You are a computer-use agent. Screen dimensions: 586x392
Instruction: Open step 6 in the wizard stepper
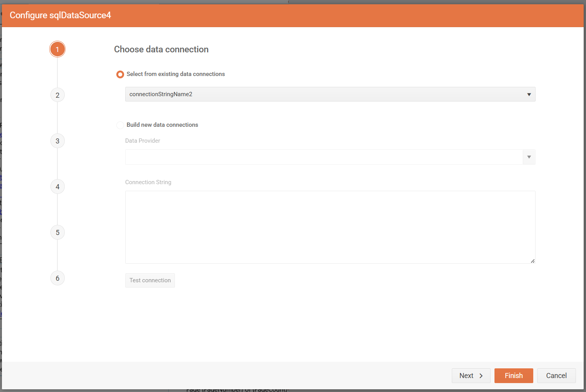click(57, 278)
